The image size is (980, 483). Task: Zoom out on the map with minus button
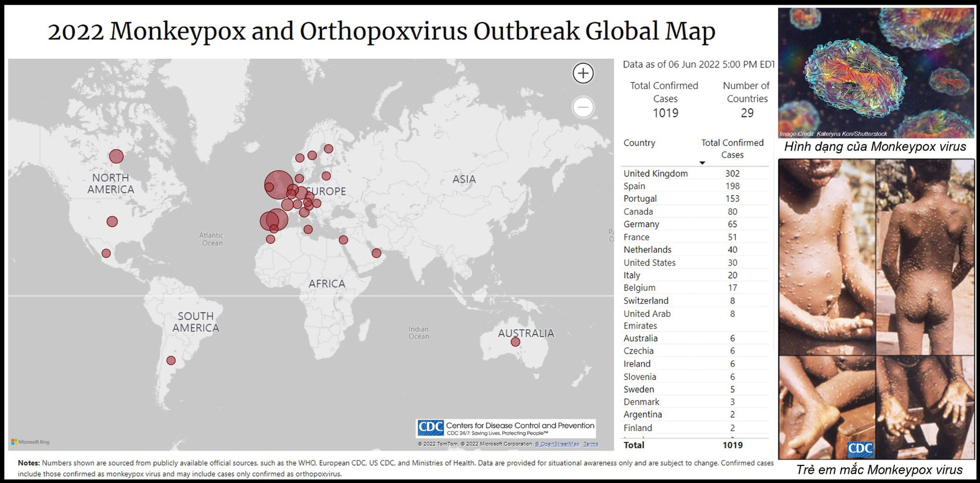pyautogui.click(x=583, y=107)
